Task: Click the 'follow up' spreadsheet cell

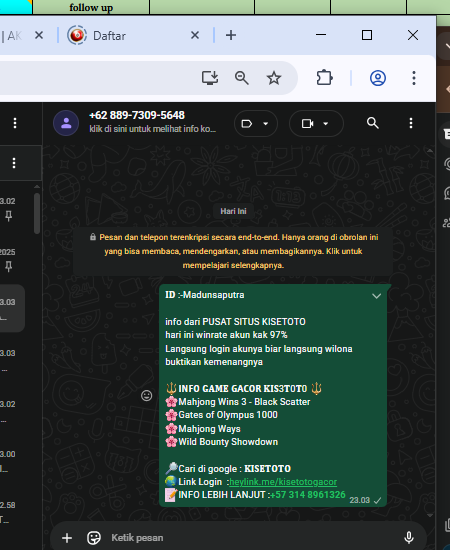Action: 91,7
